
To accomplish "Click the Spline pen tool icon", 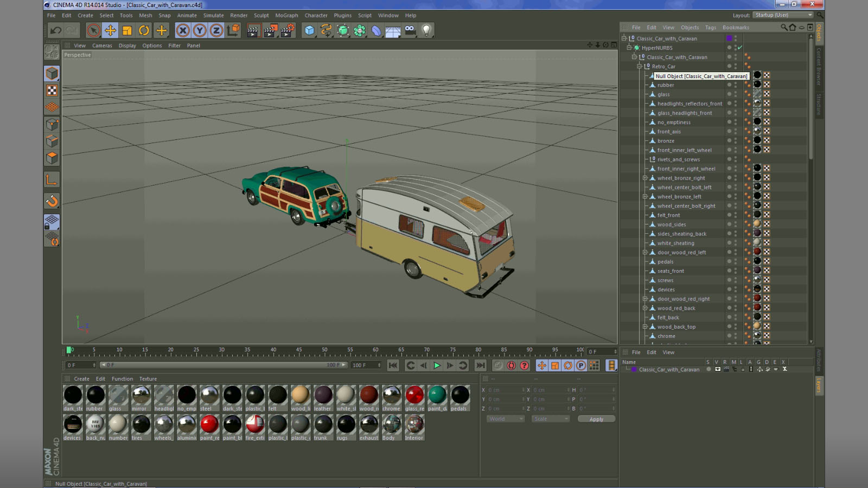I will tap(326, 30).
